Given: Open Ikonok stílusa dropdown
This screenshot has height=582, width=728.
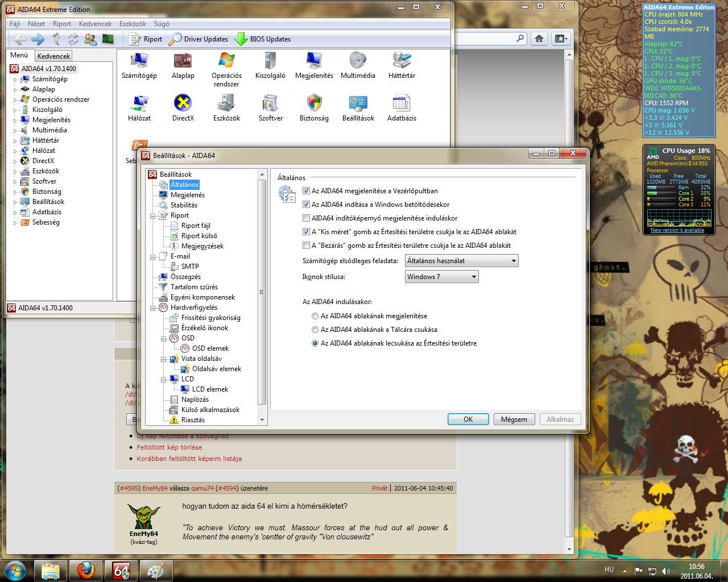Looking at the screenshot, I should [x=441, y=277].
